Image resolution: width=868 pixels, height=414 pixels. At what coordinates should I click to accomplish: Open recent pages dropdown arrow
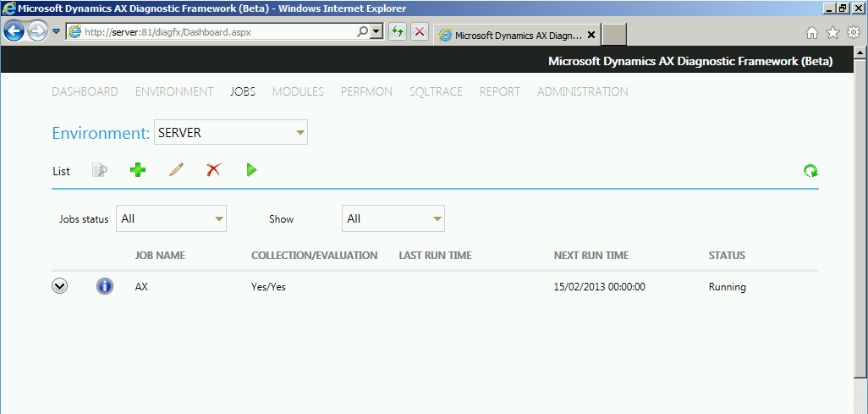click(x=56, y=31)
